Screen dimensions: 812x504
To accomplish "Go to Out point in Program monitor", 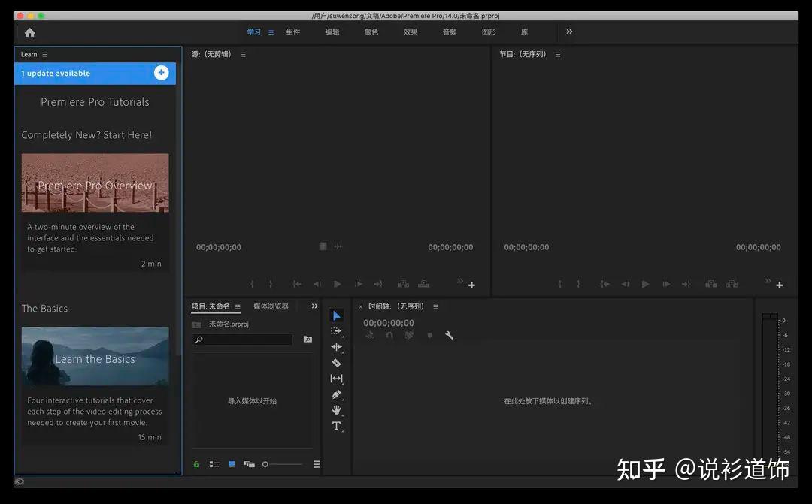I will coord(686,284).
